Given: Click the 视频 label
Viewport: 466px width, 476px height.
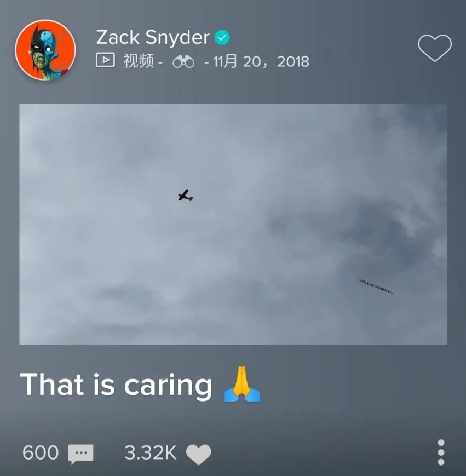Looking at the screenshot, I should coord(139,61).
